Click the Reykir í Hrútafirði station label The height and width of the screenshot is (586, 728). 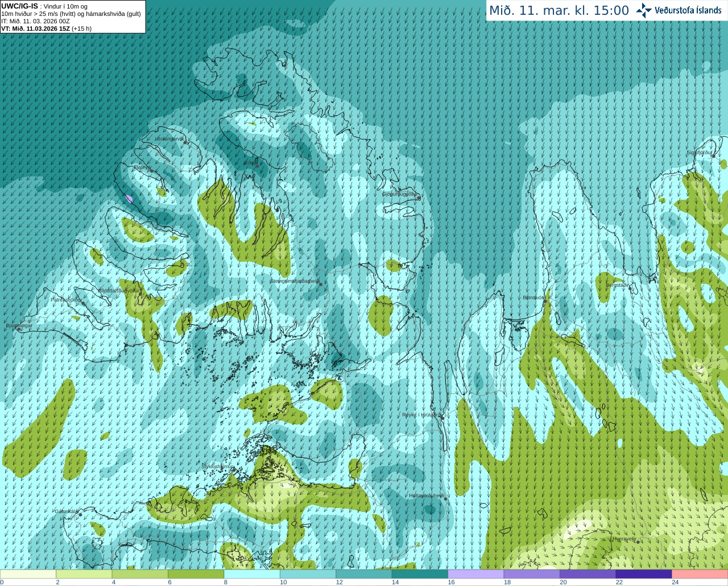point(421,415)
